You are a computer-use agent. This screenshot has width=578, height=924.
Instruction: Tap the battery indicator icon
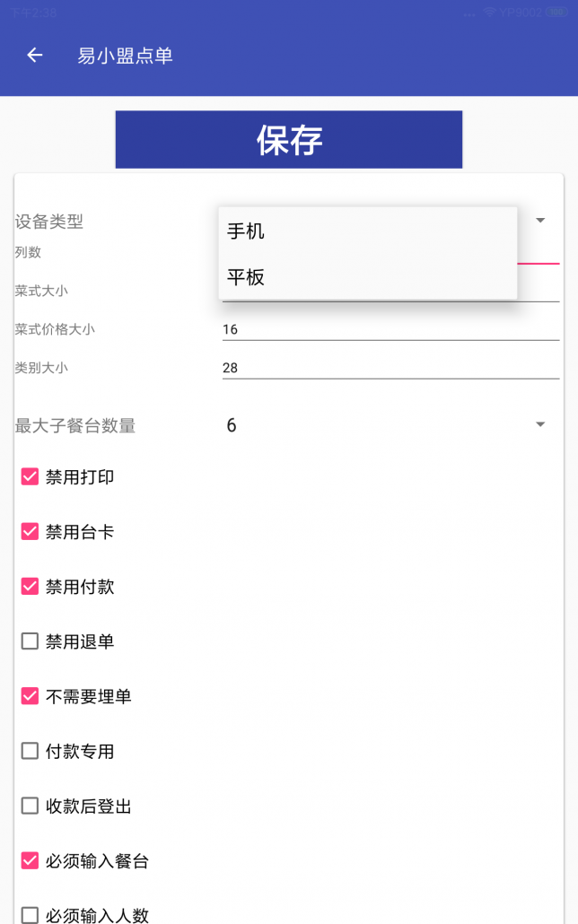[556, 12]
